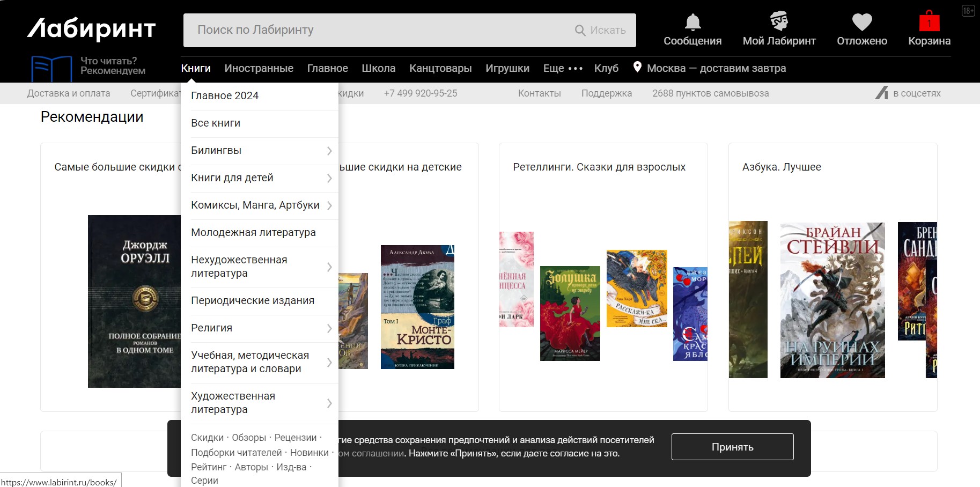Open the Игрушки navigation tab
The width and height of the screenshot is (980, 487).
(507, 68)
